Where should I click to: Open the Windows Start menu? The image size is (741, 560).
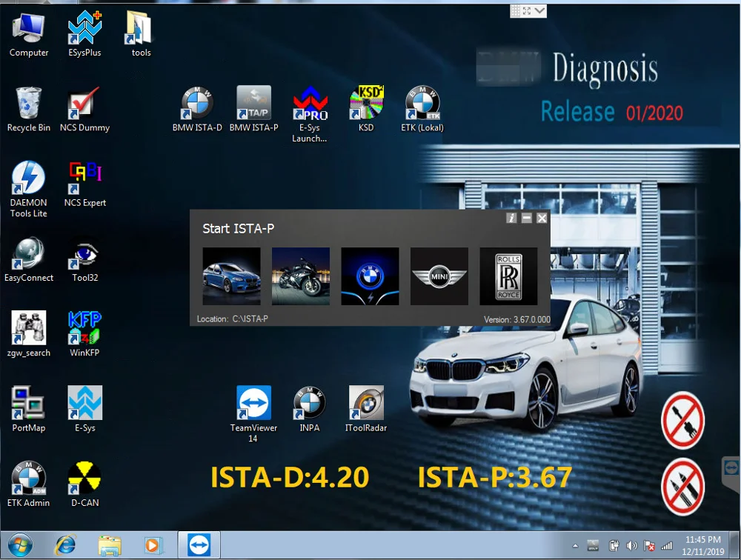pyautogui.click(x=20, y=545)
